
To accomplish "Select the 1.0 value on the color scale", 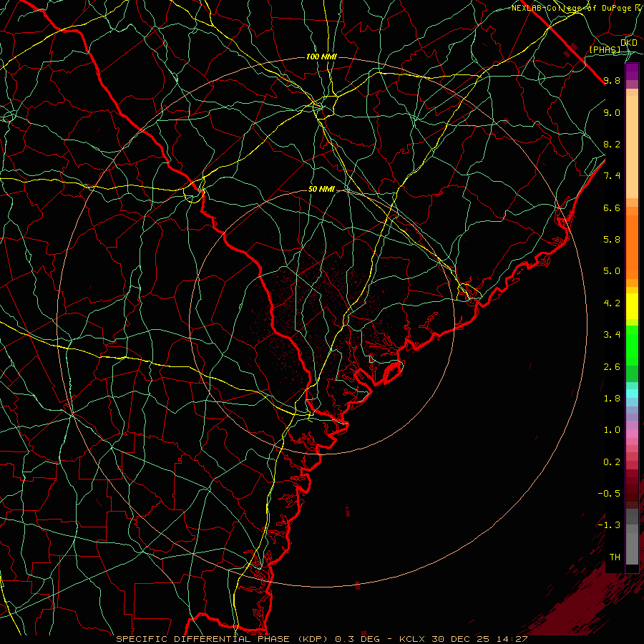I will click(x=612, y=430).
